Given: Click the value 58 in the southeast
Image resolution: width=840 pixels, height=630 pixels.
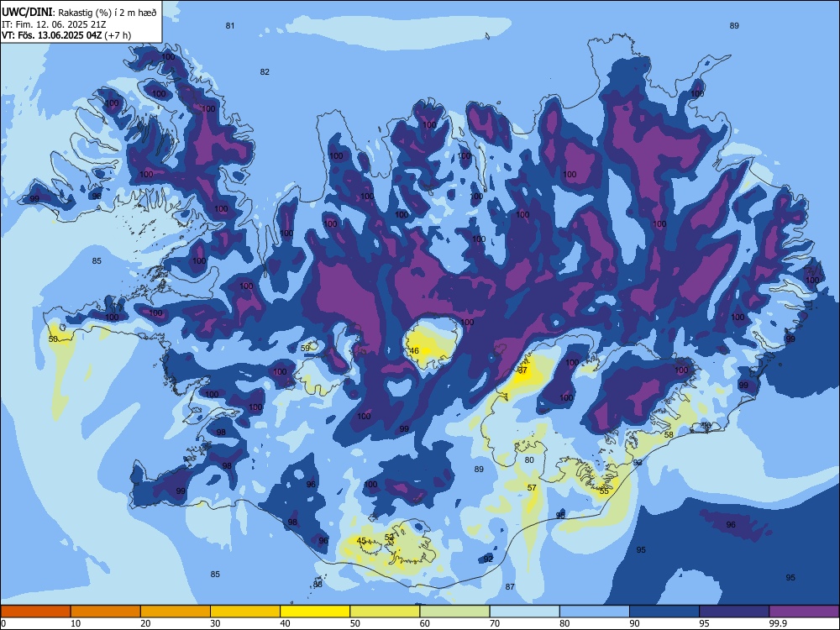Looking at the screenshot, I should [669, 434].
